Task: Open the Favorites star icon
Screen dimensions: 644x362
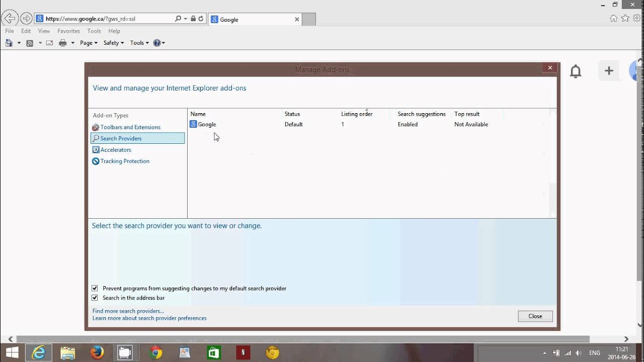Action: [625, 18]
